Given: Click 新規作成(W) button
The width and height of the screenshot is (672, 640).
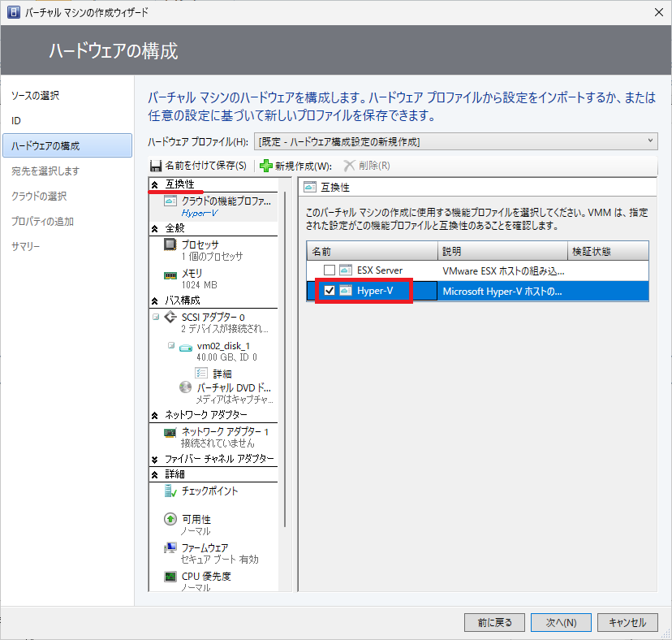Looking at the screenshot, I should pyautogui.click(x=295, y=166).
